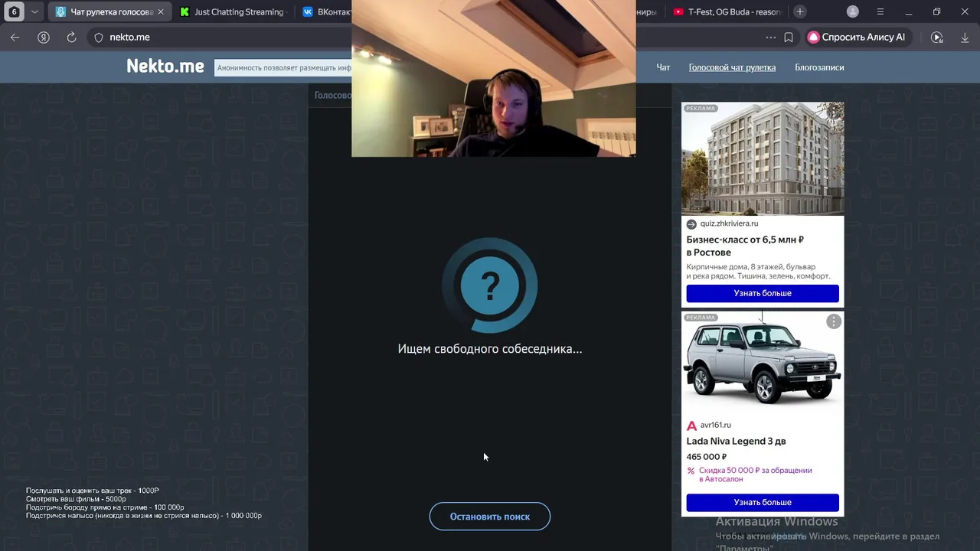
Task: Open the browser profile avatar
Action: click(x=853, y=11)
